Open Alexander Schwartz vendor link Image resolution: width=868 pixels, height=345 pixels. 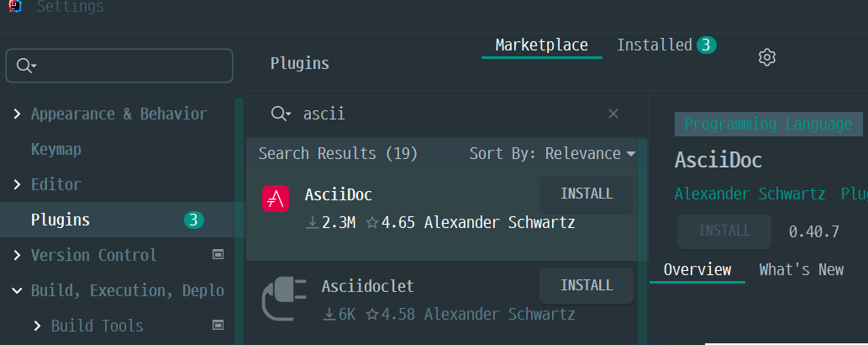(750, 194)
